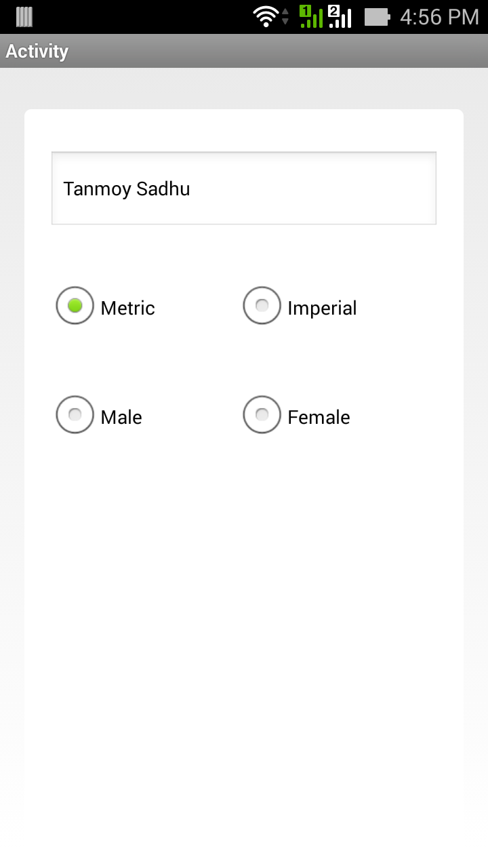
Task: Pick the Female radio button
Action: 262,414
